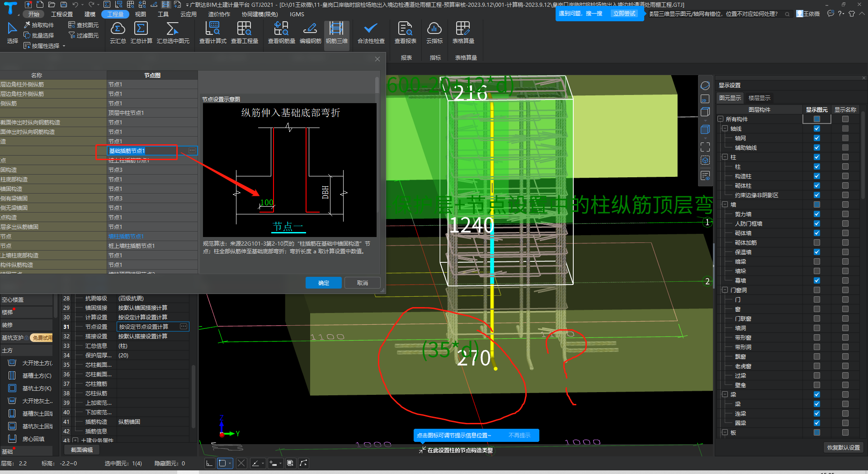Screen dimensions: 868x474
Task: Collapse the 板 tree group
Action: tap(725, 432)
